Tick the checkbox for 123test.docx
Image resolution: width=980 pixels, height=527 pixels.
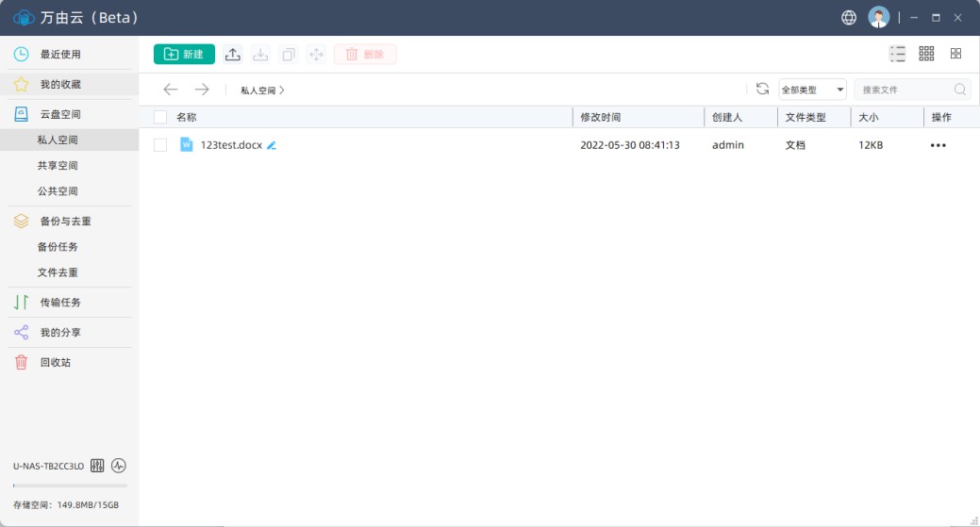[x=160, y=145]
